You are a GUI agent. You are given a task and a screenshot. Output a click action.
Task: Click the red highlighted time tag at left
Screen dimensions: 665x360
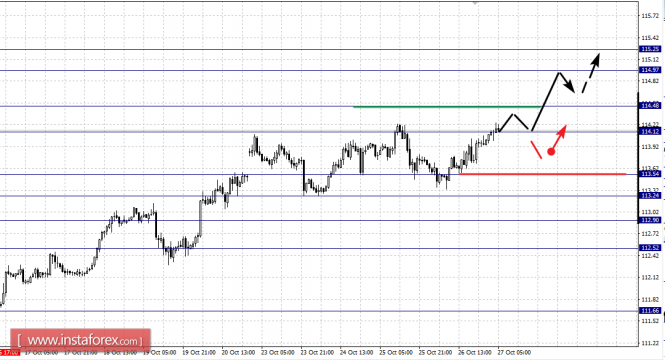coord(9,352)
